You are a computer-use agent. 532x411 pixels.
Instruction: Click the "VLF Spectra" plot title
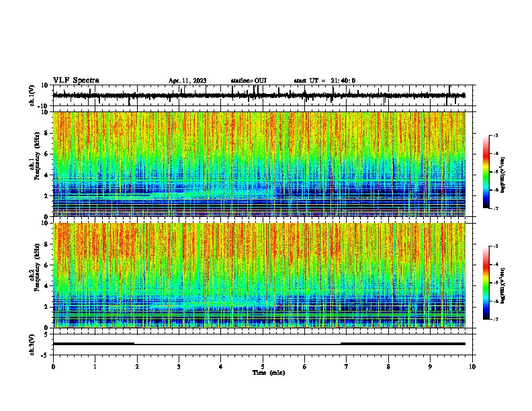pyautogui.click(x=76, y=81)
